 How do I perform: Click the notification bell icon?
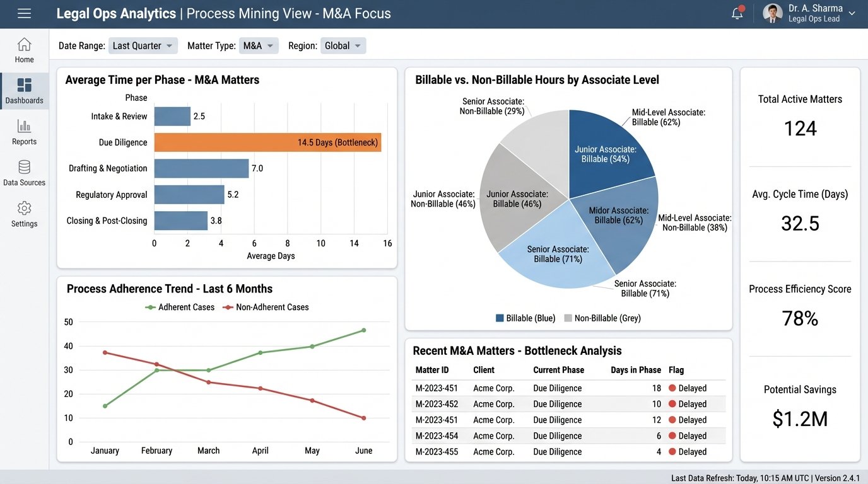point(737,13)
